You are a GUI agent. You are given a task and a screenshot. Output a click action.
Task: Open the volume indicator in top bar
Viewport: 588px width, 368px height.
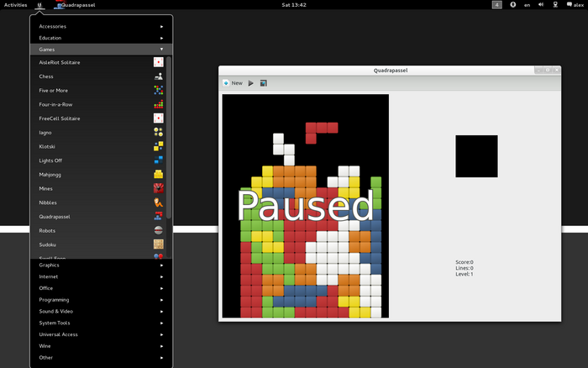click(541, 5)
